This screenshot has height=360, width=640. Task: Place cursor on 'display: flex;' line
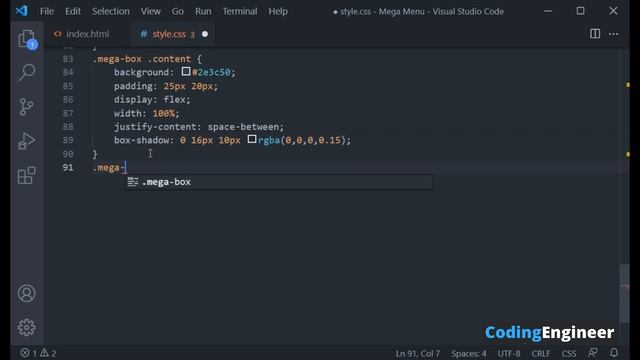pyautogui.click(x=152, y=100)
